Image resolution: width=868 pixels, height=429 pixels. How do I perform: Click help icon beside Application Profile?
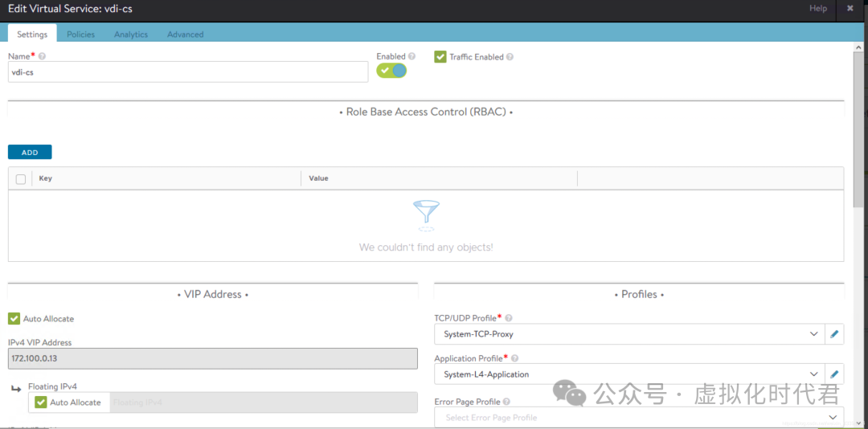[514, 358]
